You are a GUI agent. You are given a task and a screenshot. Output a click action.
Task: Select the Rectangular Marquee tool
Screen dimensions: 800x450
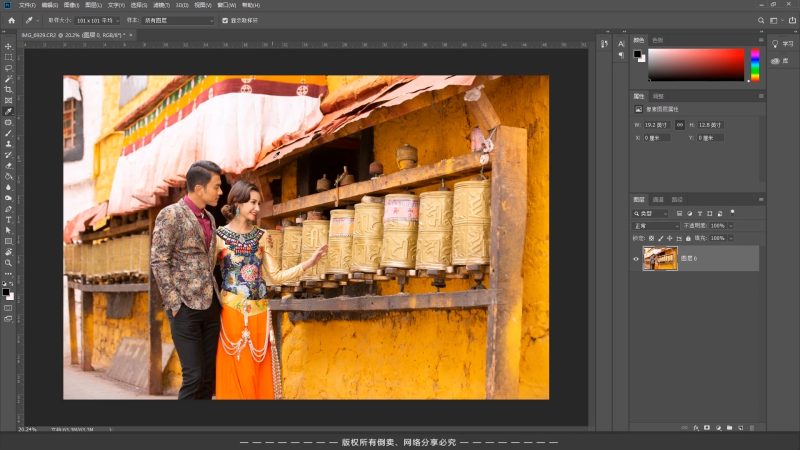pyautogui.click(x=8, y=57)
